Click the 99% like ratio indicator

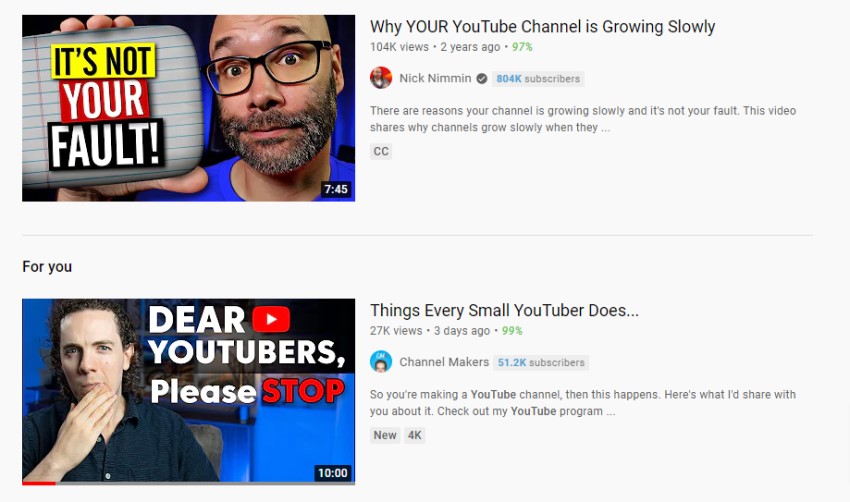click(x=512, y=331)
